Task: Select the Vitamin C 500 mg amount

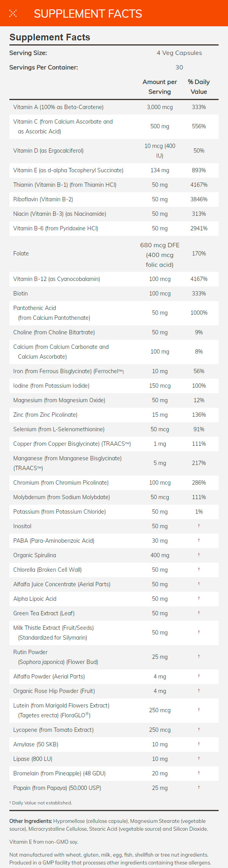Action: click(x=160, y=126)
